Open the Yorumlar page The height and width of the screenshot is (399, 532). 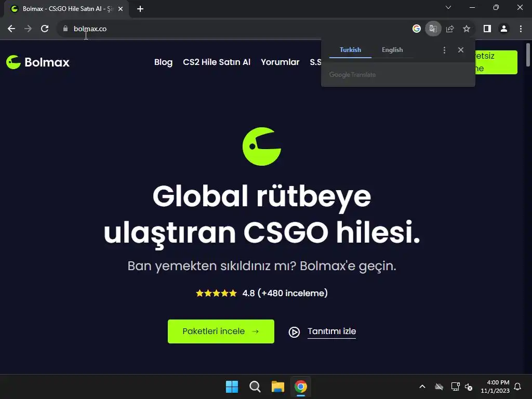(280, 62)
